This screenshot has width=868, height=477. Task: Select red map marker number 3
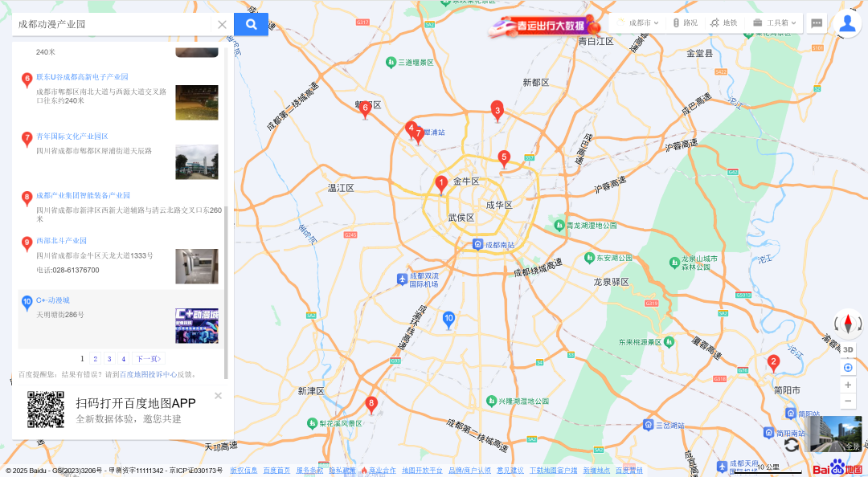(x=497, y=111)
